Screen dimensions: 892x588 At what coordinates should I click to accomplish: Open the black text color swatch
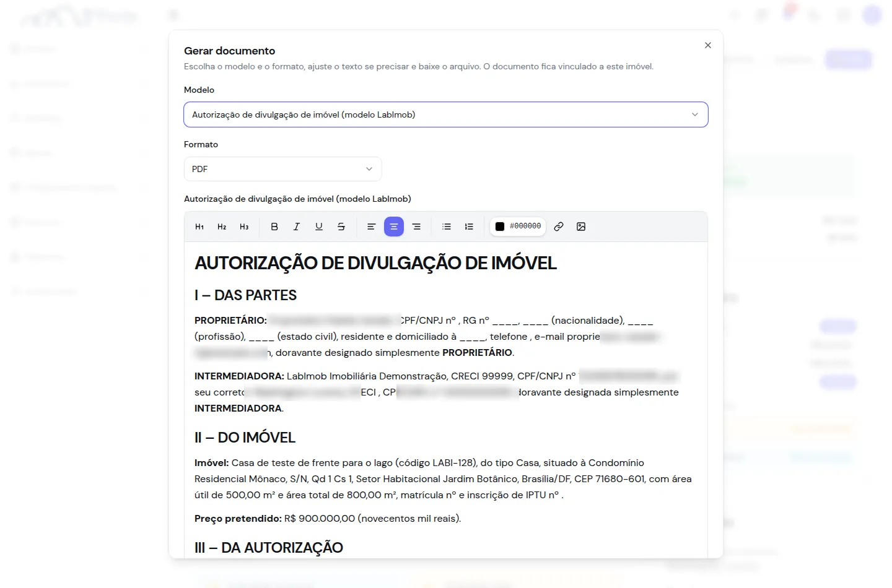pyautogui.click(x=500, y=227)
